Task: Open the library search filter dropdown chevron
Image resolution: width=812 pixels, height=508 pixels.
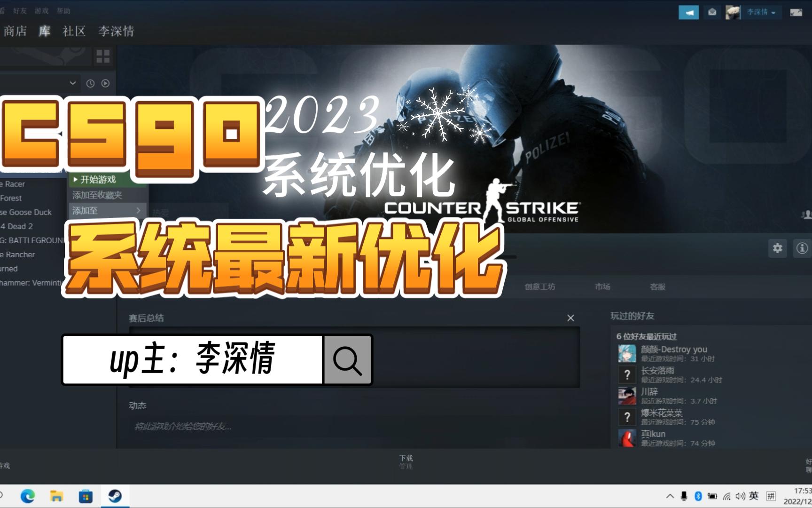Action: 73,83
